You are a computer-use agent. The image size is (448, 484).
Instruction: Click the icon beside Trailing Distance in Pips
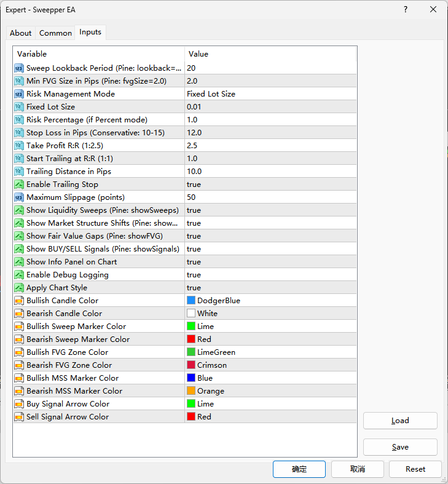click(x=19, y=172)
